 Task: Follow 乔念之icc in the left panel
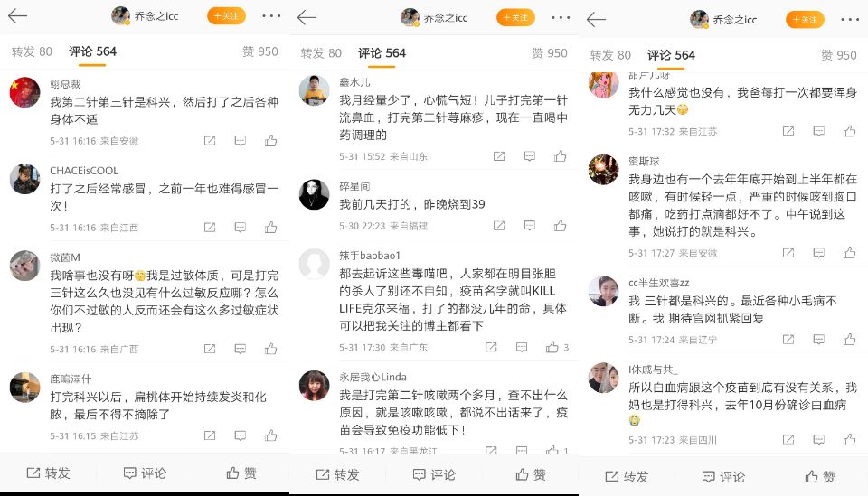[226, 16]
